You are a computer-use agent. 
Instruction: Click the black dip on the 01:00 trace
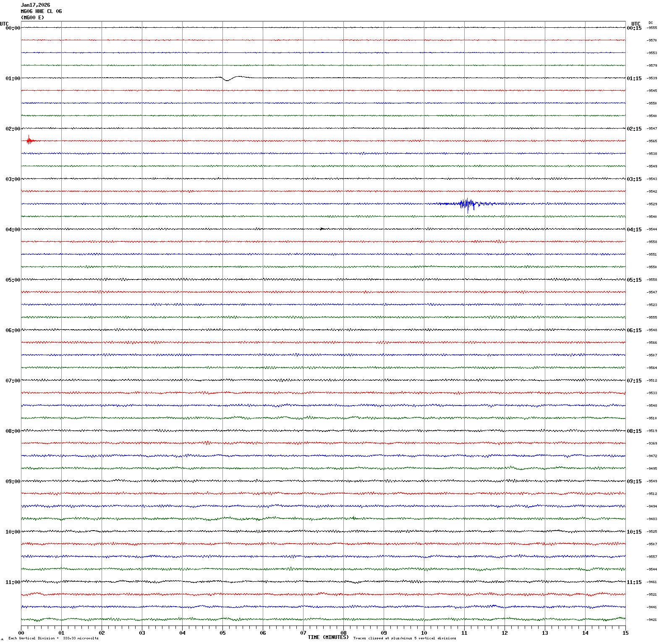pos(227,79)
